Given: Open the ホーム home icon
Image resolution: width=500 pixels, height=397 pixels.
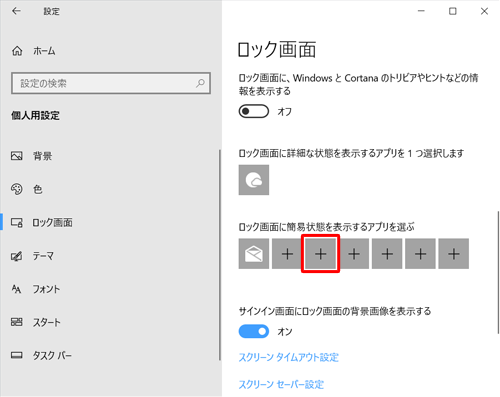Looking at the screenshot, I should coord(17,51).
